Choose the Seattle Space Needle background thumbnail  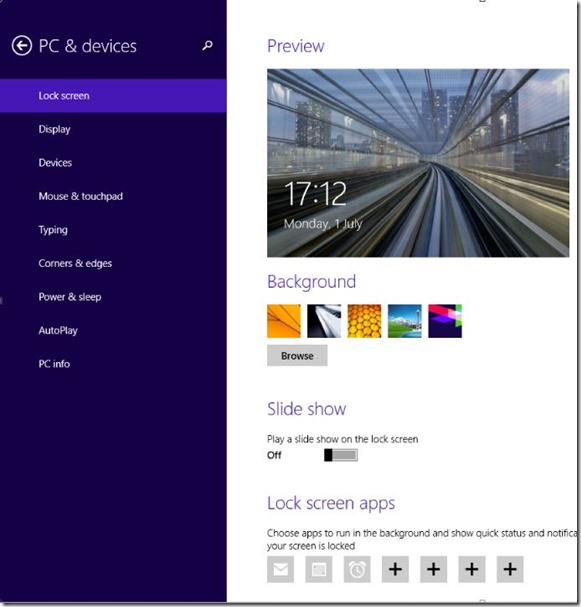pos(404,321)
